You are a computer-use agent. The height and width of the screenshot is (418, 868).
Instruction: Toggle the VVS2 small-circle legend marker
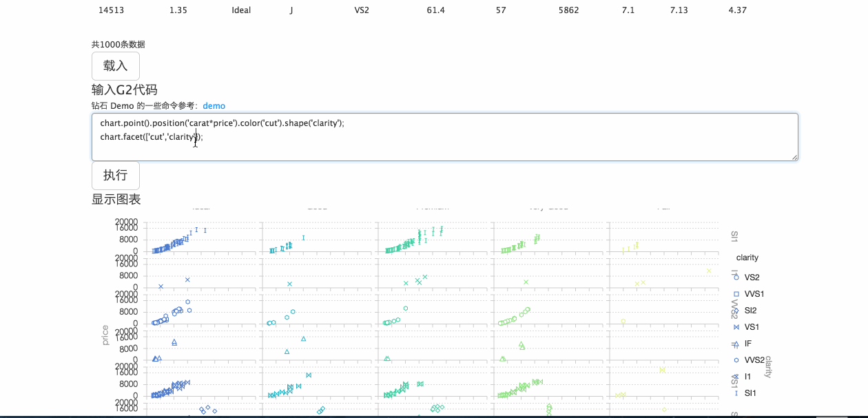pos(736,359)
